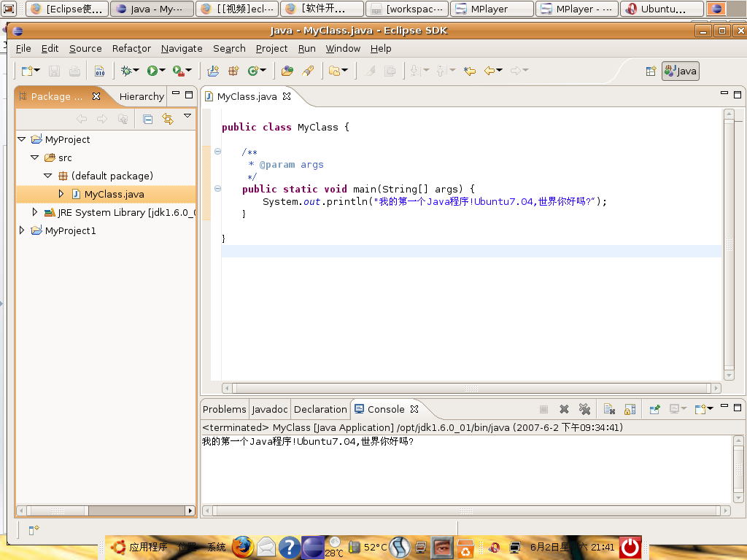Screen dimensions: 747x560
Task: Open the Source menu
Action: click(x=85, y=49)
